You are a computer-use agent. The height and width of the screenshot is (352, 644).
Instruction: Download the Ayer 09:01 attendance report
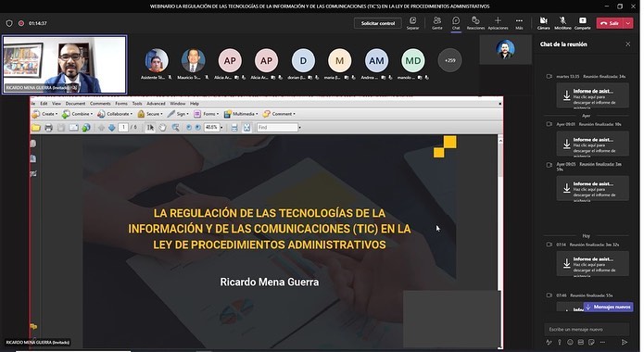point(593,144)
